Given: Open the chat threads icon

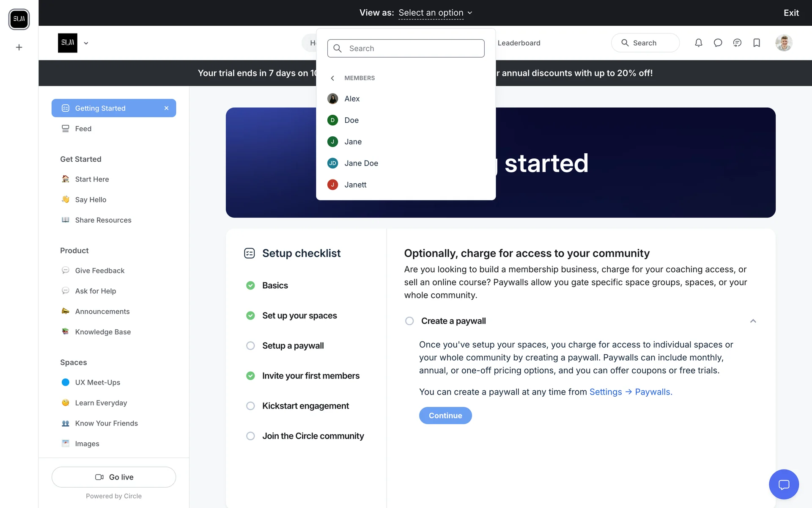Looking at the screenshot, I should pos(737,43).
